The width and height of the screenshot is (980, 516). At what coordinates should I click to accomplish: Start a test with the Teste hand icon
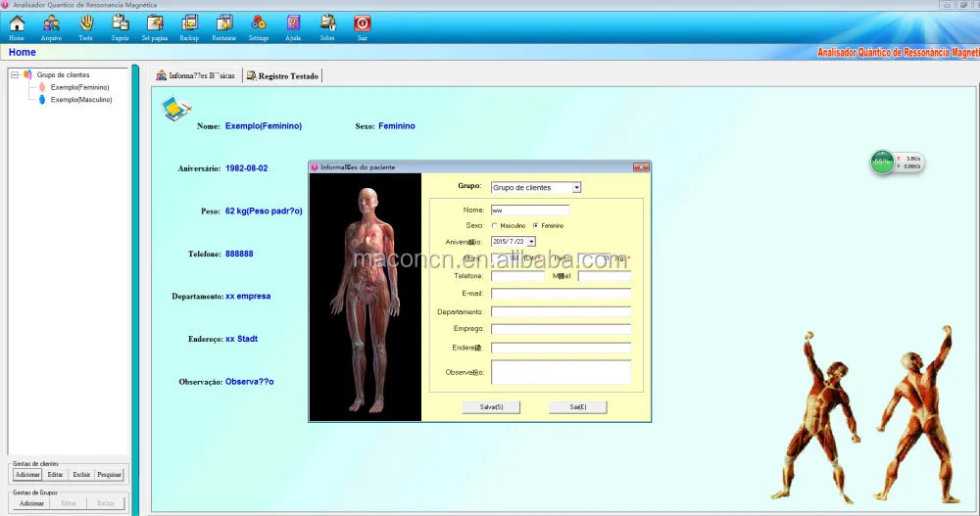[x=86, y=23]
